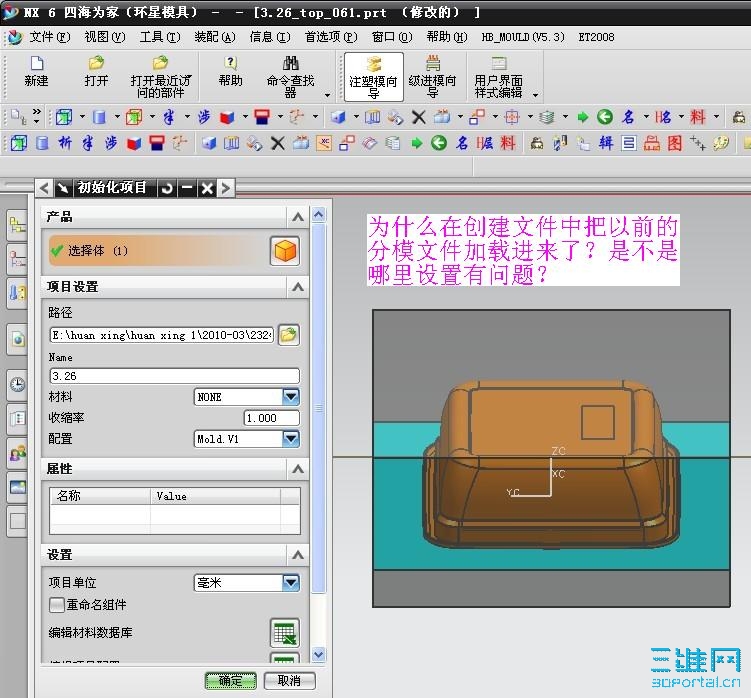Collapse the 产品 section
This screenshot has width=751, height=698.
[x=298, y=217]
